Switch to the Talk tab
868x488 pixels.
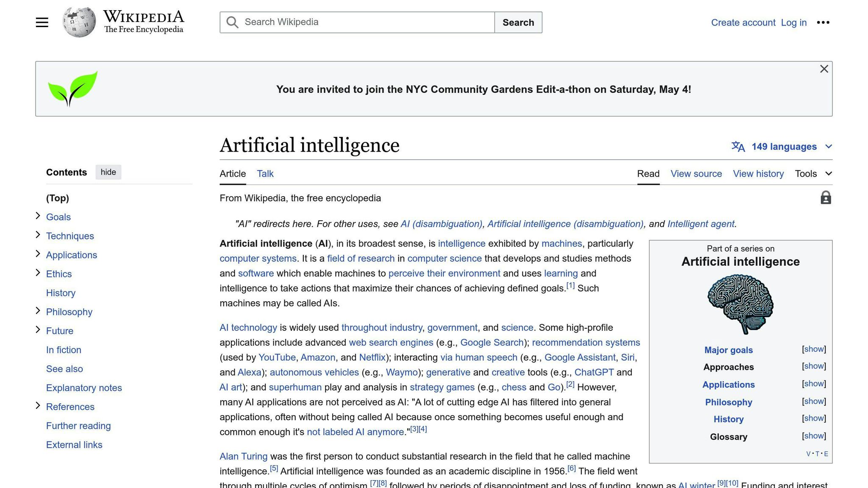(265, 174)
